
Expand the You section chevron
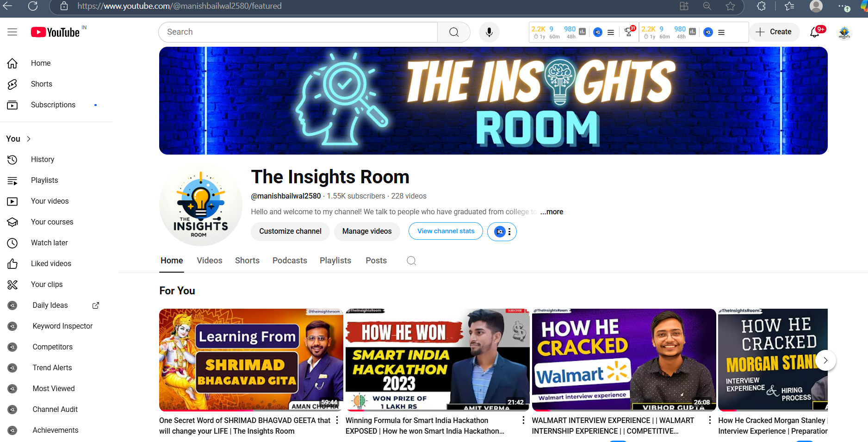click(x=29, y=139)
